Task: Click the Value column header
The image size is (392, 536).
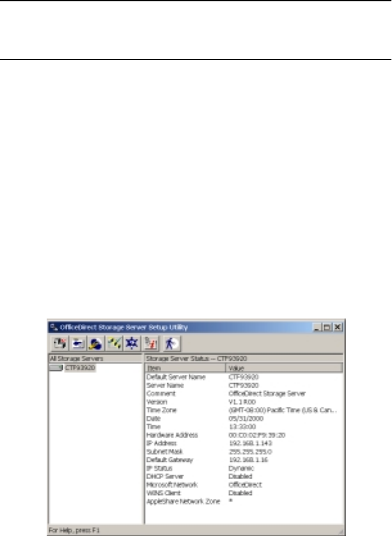Action: (x=284, y=368)
